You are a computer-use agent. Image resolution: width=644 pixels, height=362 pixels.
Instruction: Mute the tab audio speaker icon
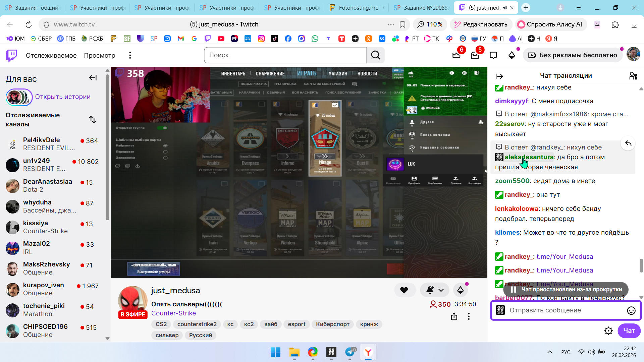505,8
